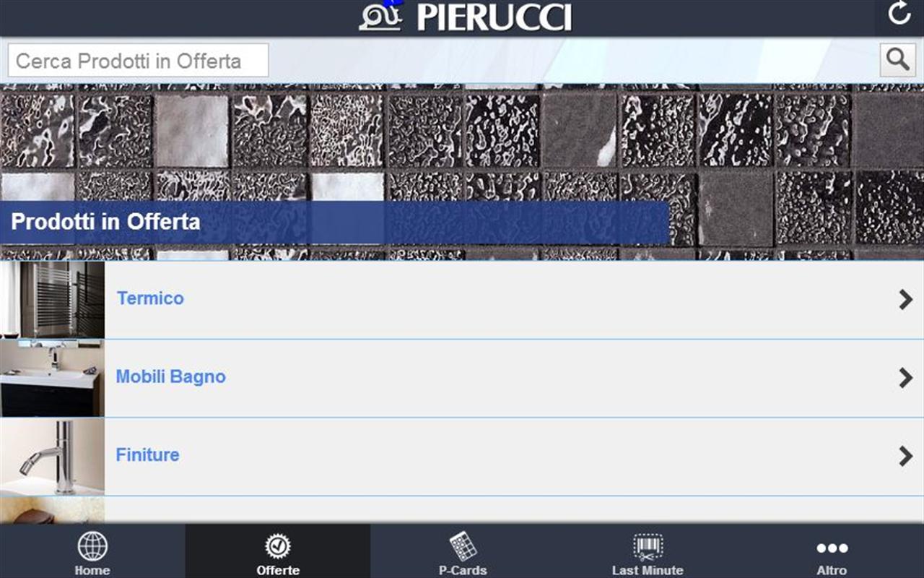The height and width of the screenshot is (578, 924).
Task: Expand Termico row chevron arrow
Action: click(906, 299)
